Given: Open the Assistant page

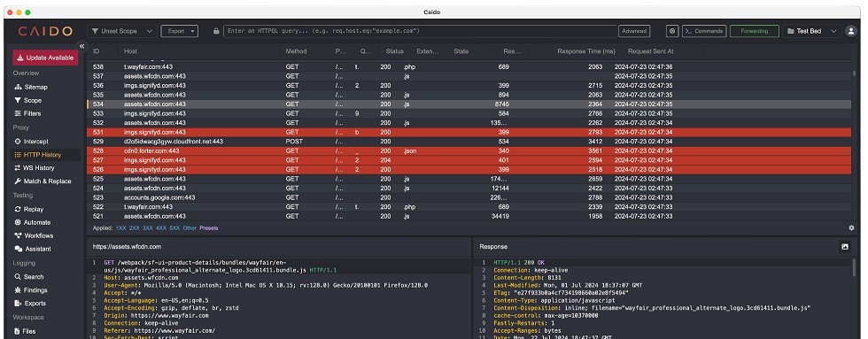Looking at the screenshot, I should pos(33,249).
